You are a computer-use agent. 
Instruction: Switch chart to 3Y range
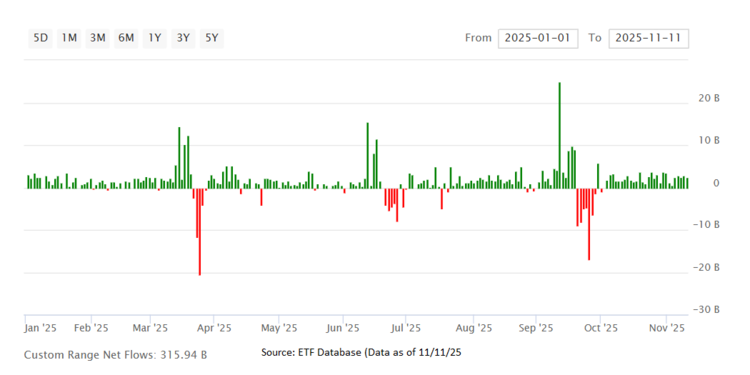tap(183, 38)
